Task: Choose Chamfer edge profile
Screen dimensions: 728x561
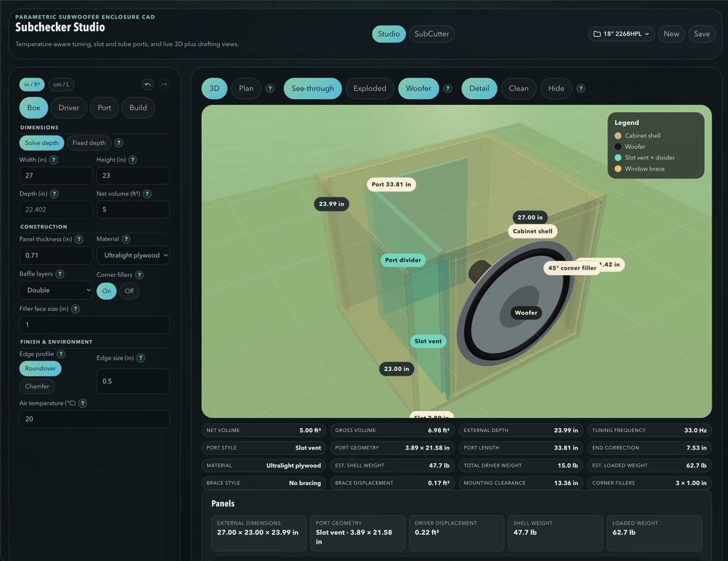Action: click(37, 386)
